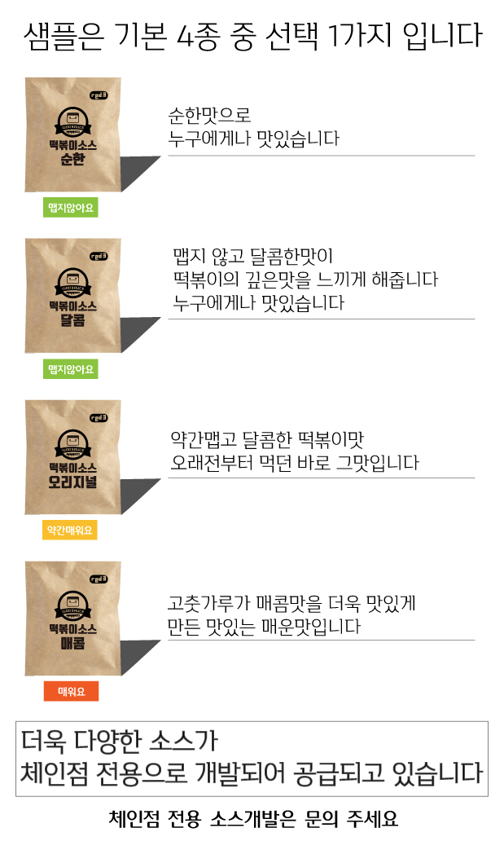Viewport: 504px width, 863px height.
Task: Click the round logo on the 순한 packet
Action: click(72, 121)
